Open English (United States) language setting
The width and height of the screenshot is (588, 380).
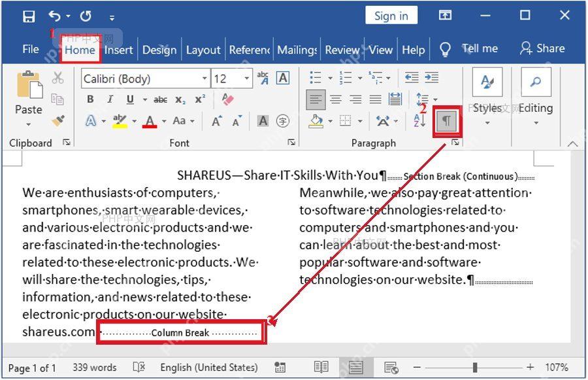tap(209, 367)
